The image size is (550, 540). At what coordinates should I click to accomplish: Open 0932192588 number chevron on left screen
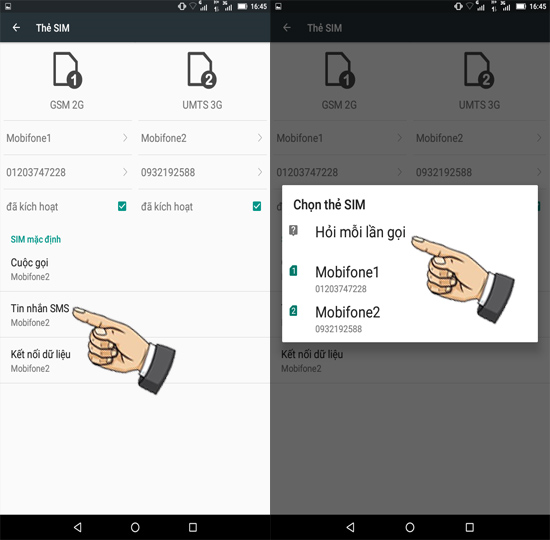click(x=260, y=172)
